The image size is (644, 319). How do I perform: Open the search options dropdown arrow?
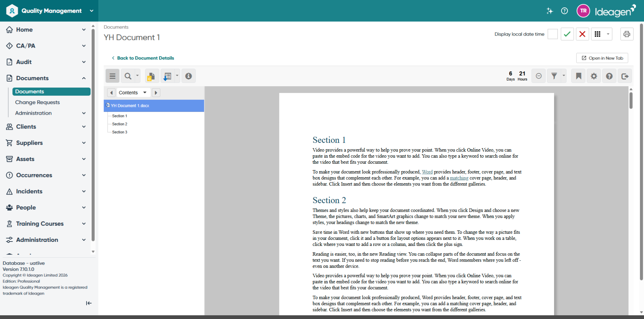tap(137, 76)
